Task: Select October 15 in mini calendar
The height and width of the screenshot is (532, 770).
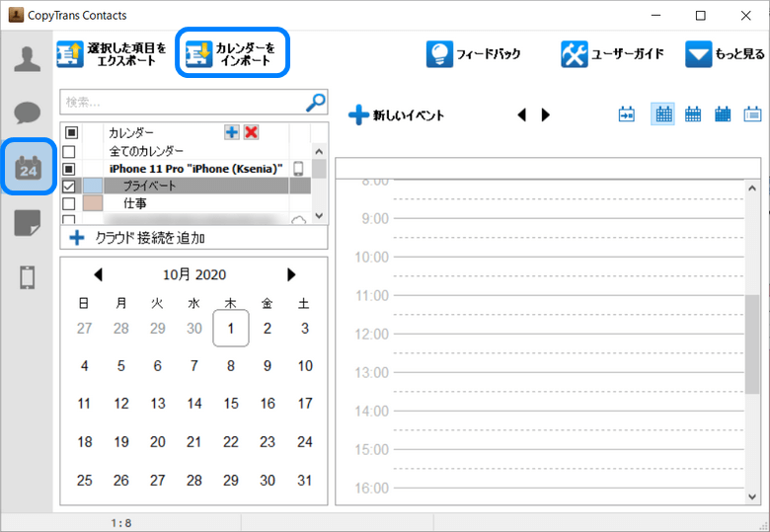Action: [x=231, y=404]
